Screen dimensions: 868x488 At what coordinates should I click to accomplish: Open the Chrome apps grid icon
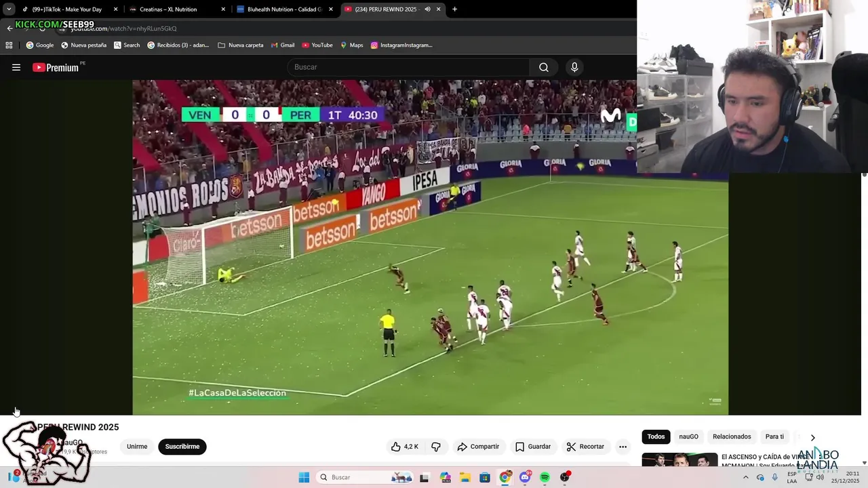pyautogui.click(x=9, y=45)
